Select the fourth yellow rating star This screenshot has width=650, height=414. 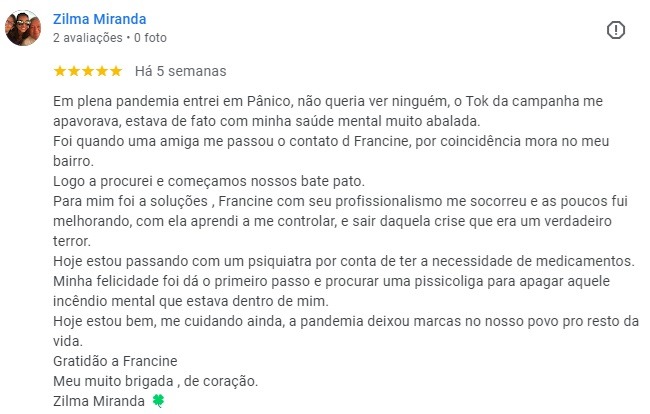(x=102, y=71)
